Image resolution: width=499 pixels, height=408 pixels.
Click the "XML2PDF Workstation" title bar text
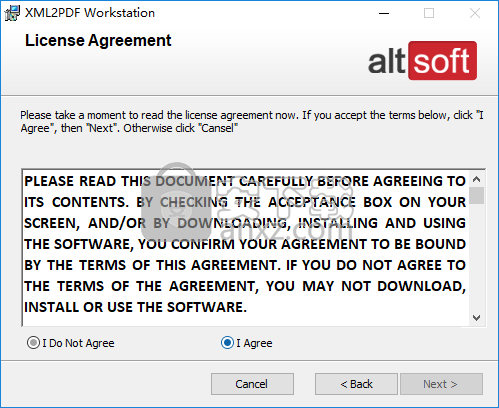pos(90,13)
